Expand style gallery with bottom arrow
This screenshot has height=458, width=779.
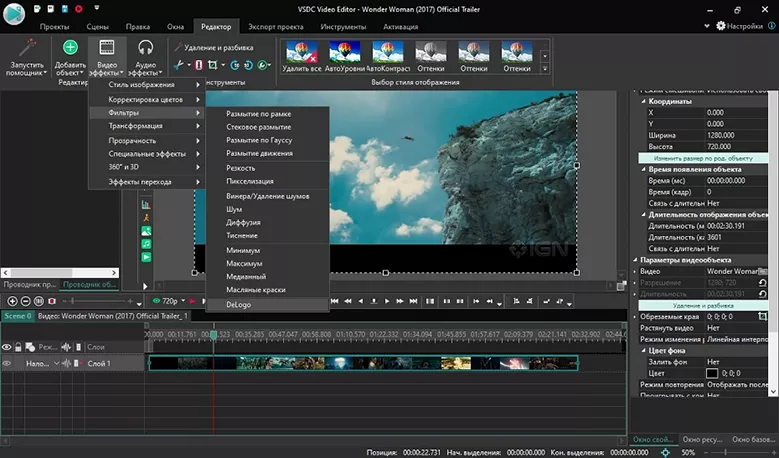tap(545, 69)
